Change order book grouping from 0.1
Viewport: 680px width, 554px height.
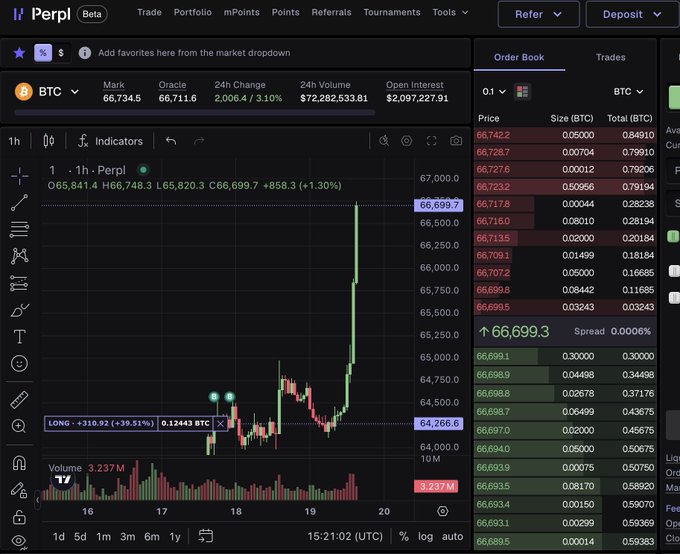[494, 92]
